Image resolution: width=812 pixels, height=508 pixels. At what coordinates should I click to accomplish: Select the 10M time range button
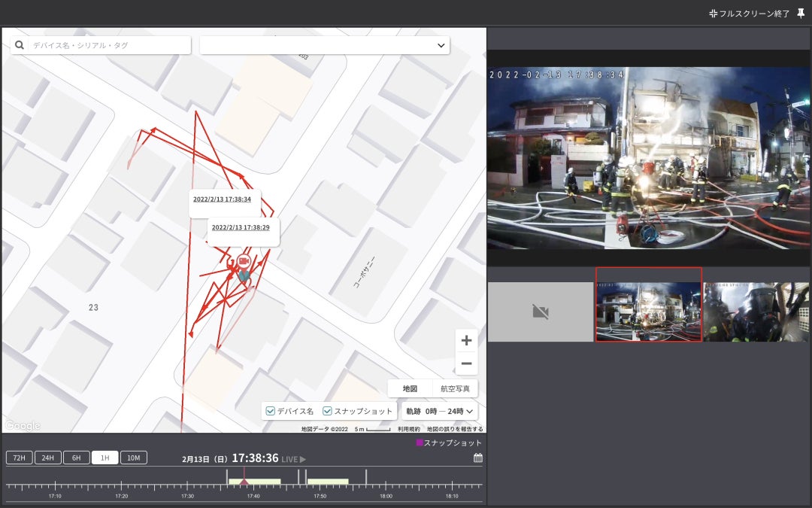(133, 458)
